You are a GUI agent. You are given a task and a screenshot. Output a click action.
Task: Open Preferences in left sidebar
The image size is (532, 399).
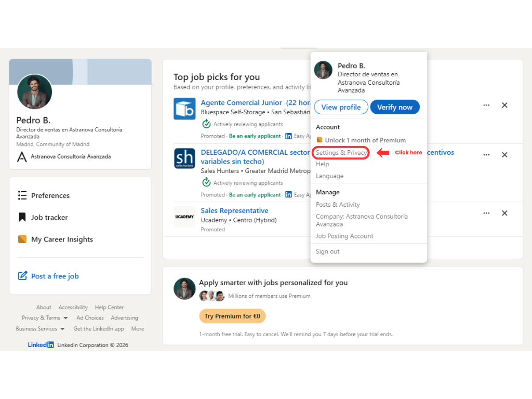(50, 195)
